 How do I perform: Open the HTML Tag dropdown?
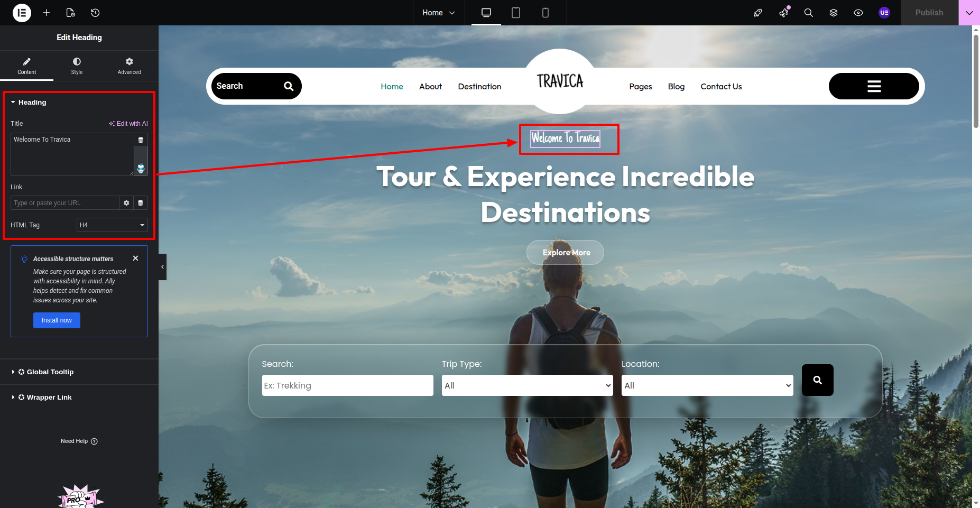(x=112, y=225)
